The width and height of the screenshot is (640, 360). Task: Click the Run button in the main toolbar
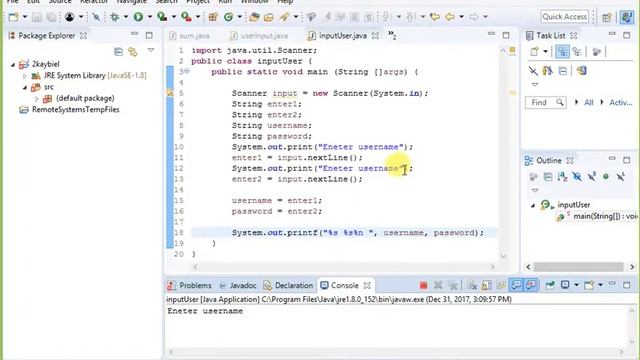(x=138, y=17)
